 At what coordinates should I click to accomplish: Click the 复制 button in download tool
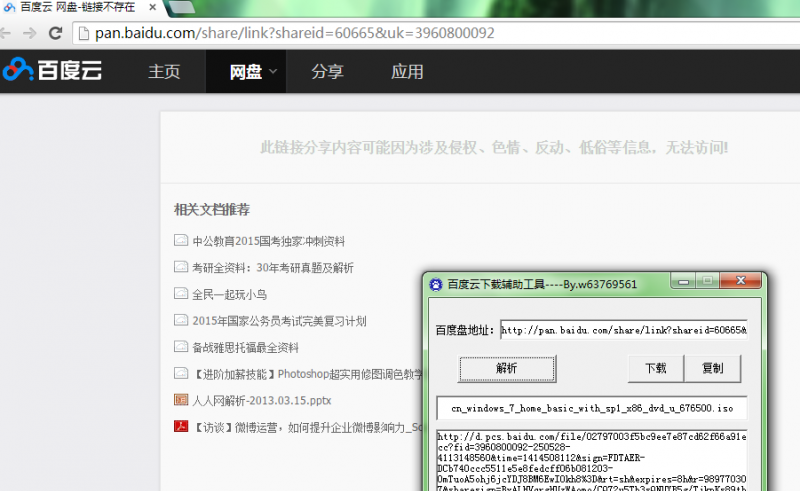click(x=712, y=369)
